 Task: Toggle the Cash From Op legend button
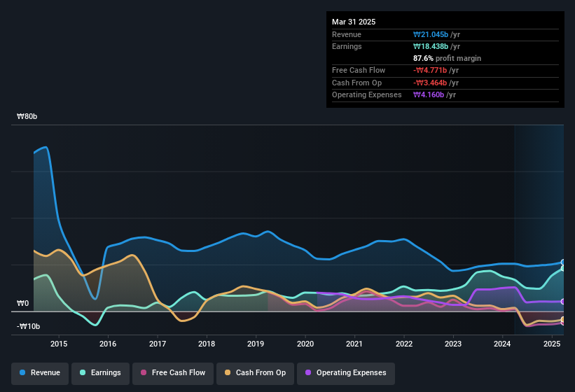pyautogui.click(x=255, y=372)
